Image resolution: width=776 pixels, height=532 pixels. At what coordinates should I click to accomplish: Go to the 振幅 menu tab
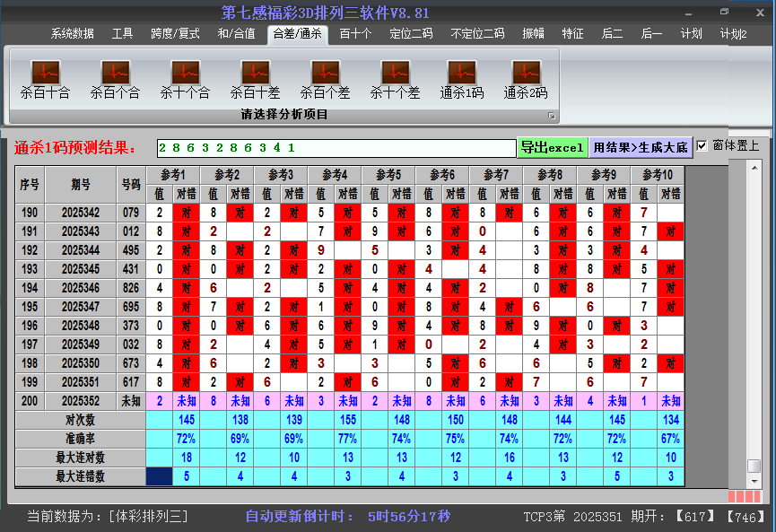[x=533, y=34]
